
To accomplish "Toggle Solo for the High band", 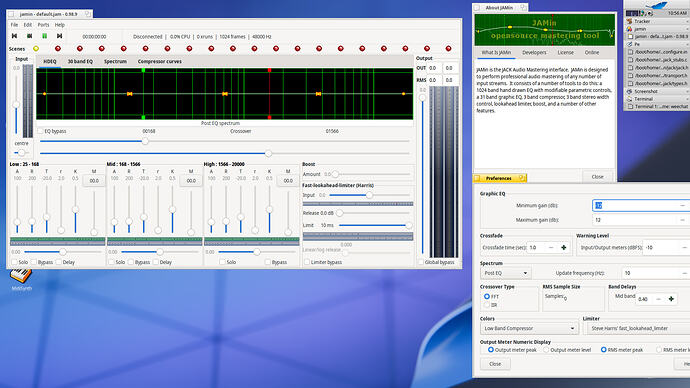I will 222,262.
